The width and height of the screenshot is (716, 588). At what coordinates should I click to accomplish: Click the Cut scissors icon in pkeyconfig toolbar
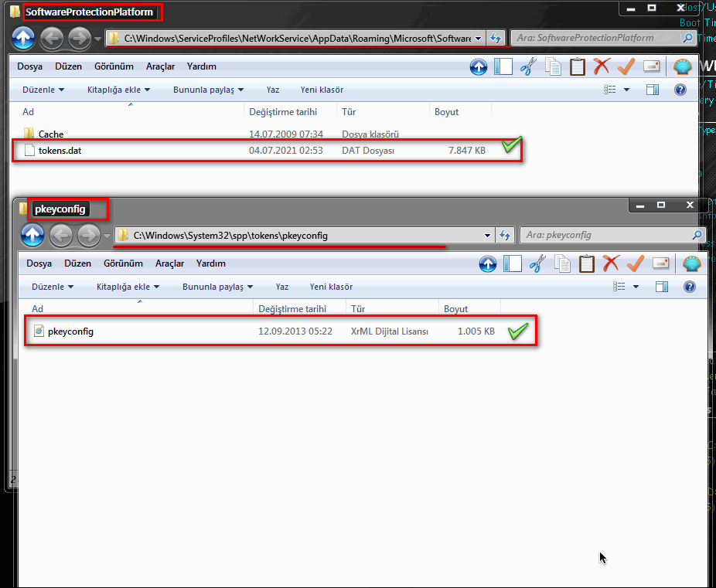[x=537, y=263]
